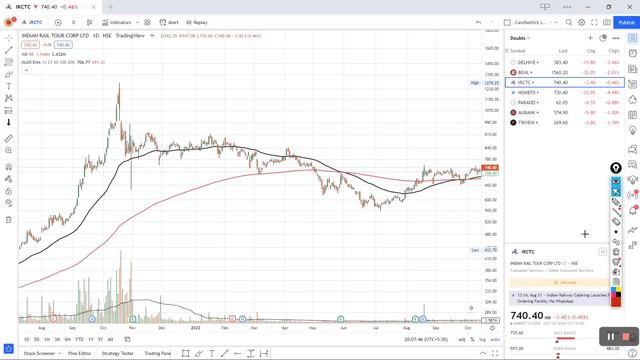Switch to the All range

[x=110, y=339]
